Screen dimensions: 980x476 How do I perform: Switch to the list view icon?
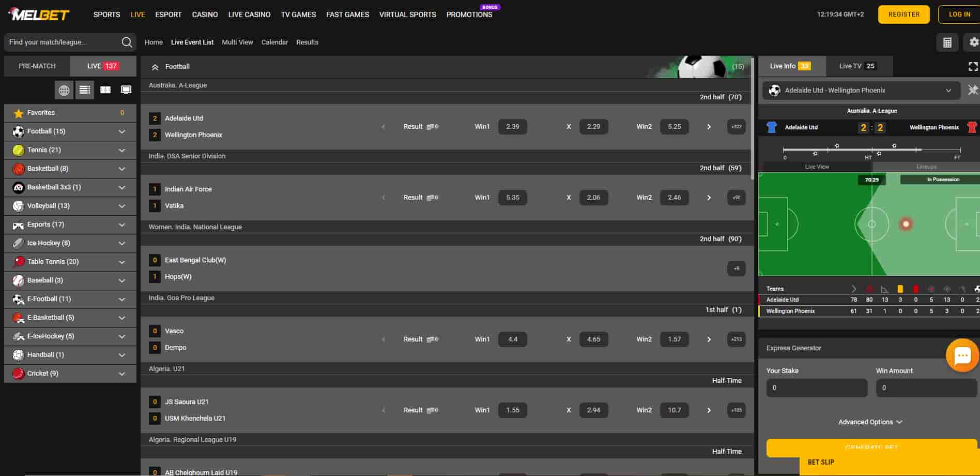coord(85,90)
